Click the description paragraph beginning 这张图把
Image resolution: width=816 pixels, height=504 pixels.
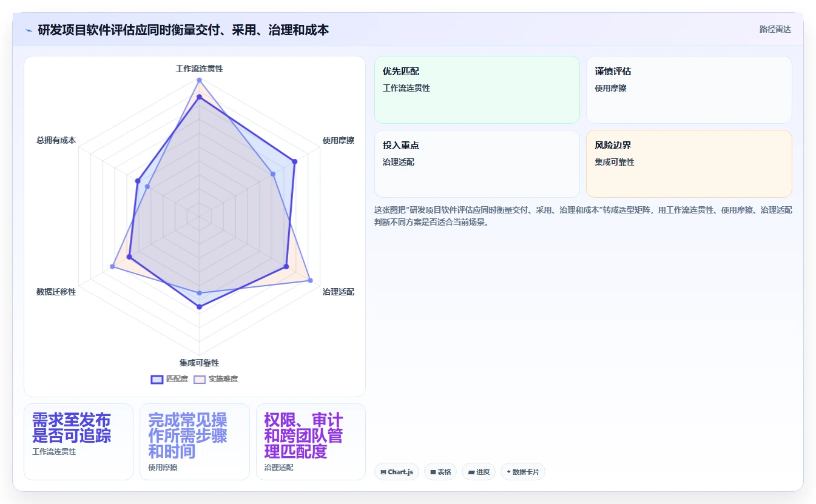(x=583, y=216)
